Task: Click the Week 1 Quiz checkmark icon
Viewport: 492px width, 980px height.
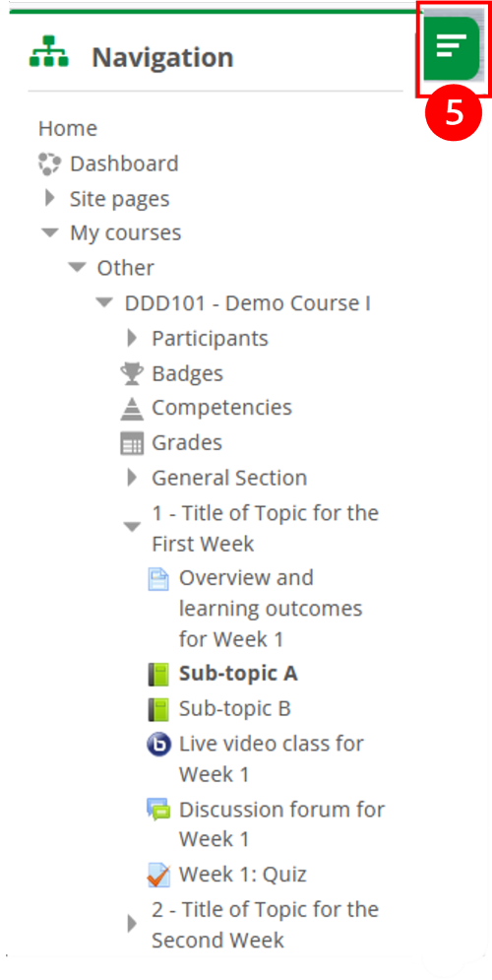Action: click(158, 875)
